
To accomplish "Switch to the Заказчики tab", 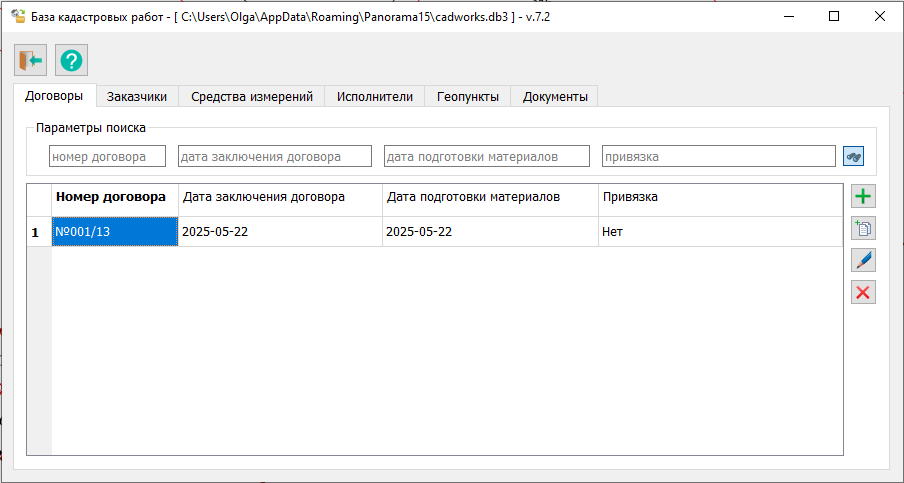I will [x=137, y=96].
